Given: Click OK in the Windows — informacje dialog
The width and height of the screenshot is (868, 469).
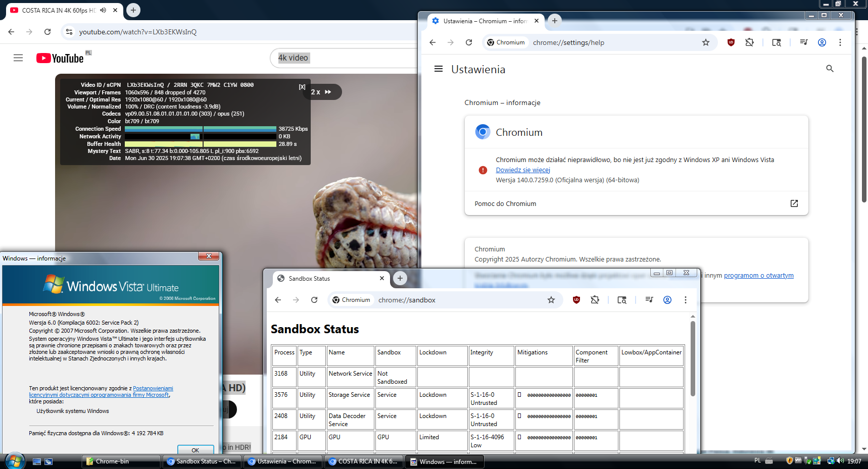Looking at the screenshot, I should click(196, 450).
